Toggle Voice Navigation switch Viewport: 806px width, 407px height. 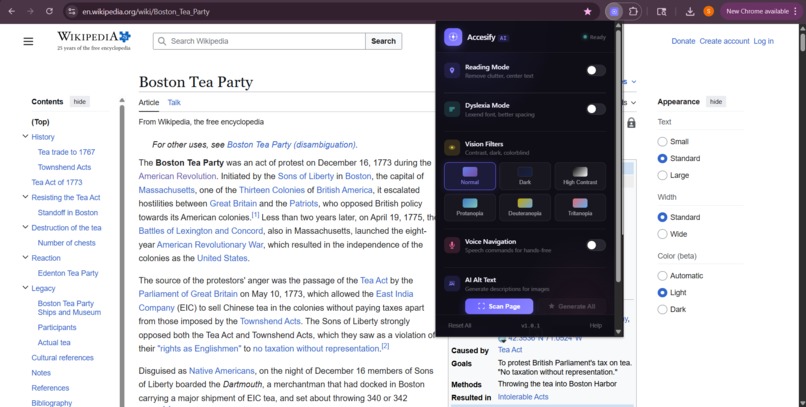coord(596,245)
